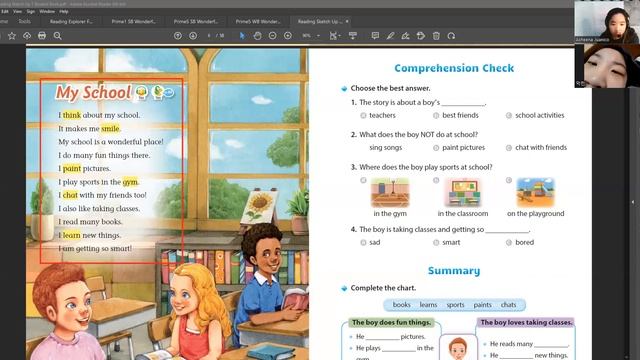This screenshot has width=640, height=360.
Task: Open the View menu
Action: 18,11
